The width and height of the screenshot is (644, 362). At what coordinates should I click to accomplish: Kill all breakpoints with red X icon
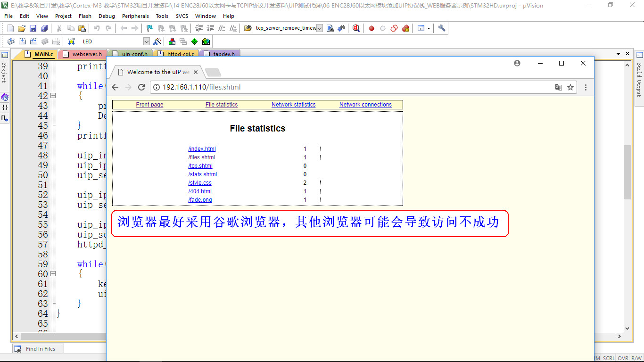(405, 28)
